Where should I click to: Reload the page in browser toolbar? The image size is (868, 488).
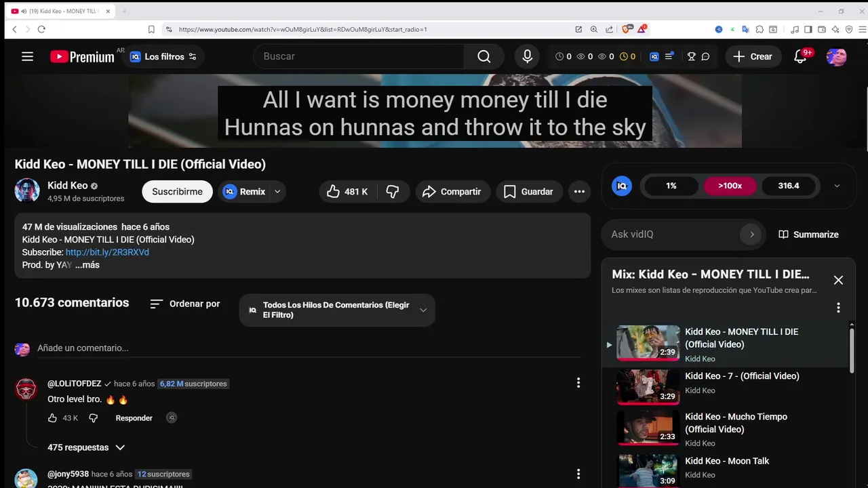(41, 29)
